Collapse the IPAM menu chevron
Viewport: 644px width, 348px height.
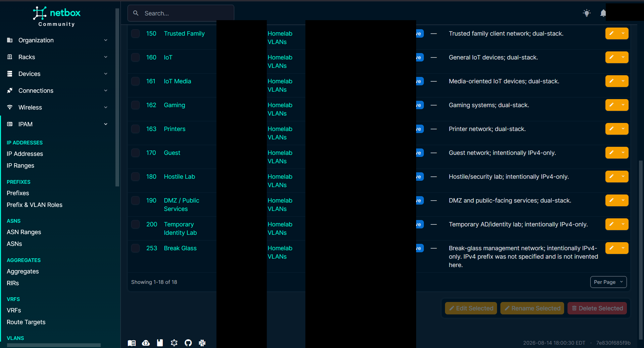(x=106, y=124)
